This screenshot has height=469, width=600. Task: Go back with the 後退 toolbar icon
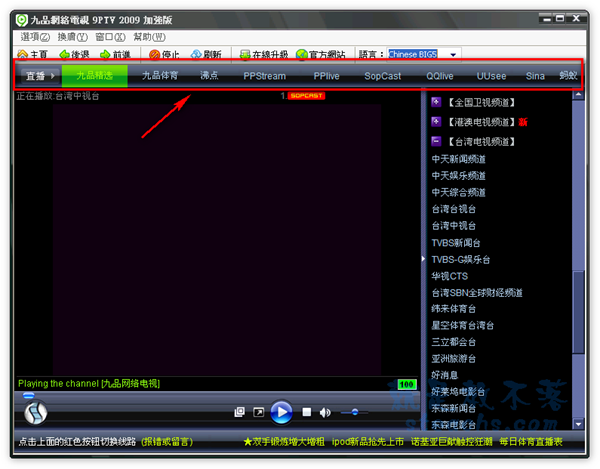pyautogui.click(x=64, y=54)
